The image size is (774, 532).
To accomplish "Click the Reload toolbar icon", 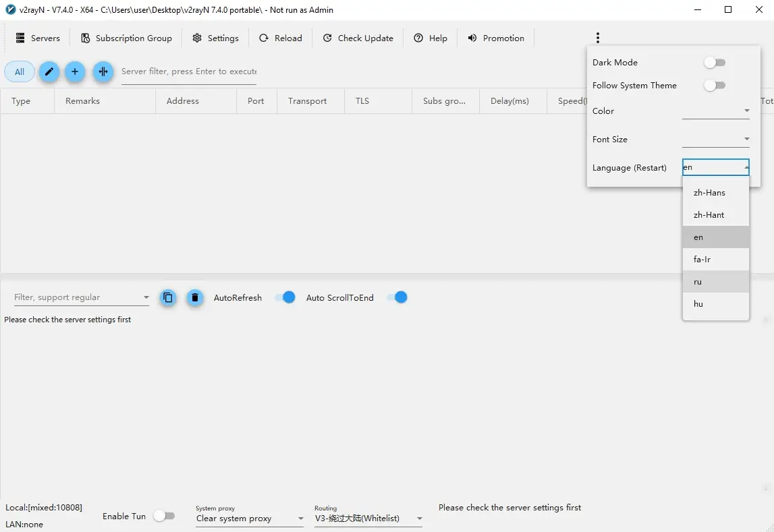I will pyautogui.click(x=264, y=38).
